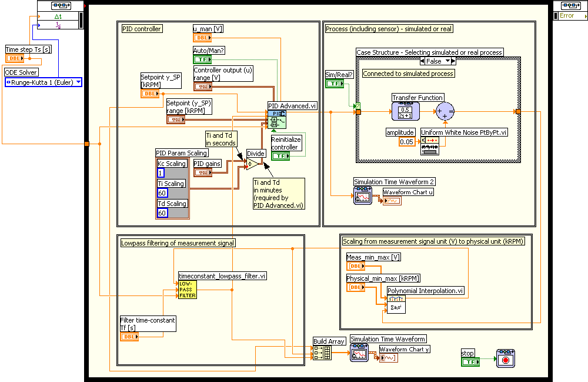Select the 'PID controller' frame label

tap(142, 29)
